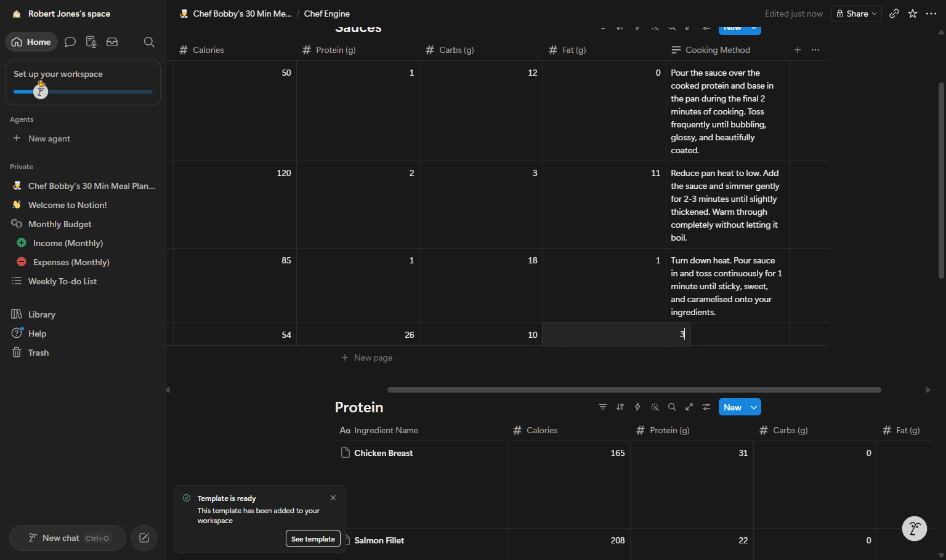Click the horizontal scrollbar under Sauces table

click(634, 390)
